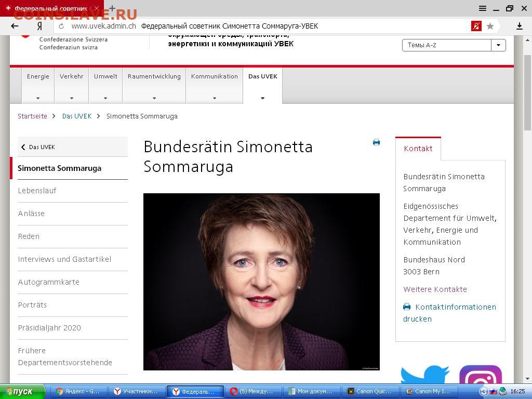Click the printer icon beside the page heading
The image size is (532, 399).
[x=376, y=142]
